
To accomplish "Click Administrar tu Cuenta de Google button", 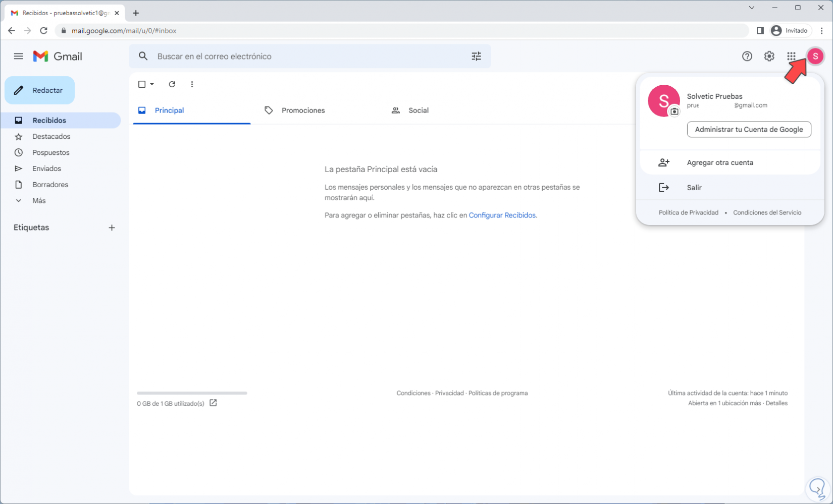I will click(749, 130).
